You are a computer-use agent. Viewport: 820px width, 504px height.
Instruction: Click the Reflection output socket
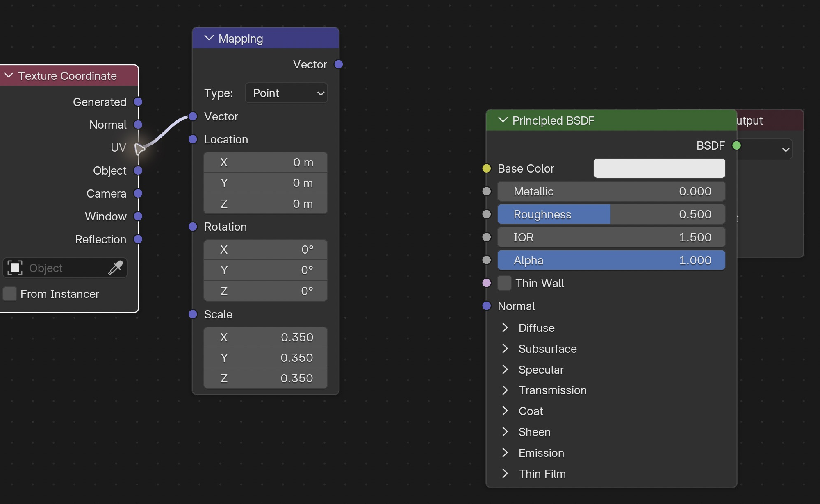click(138, 239)
